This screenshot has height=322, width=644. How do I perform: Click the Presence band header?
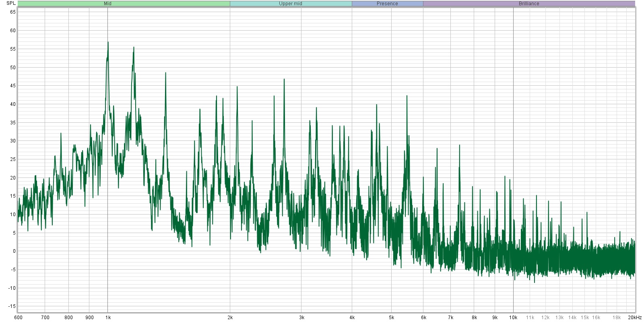387,4
